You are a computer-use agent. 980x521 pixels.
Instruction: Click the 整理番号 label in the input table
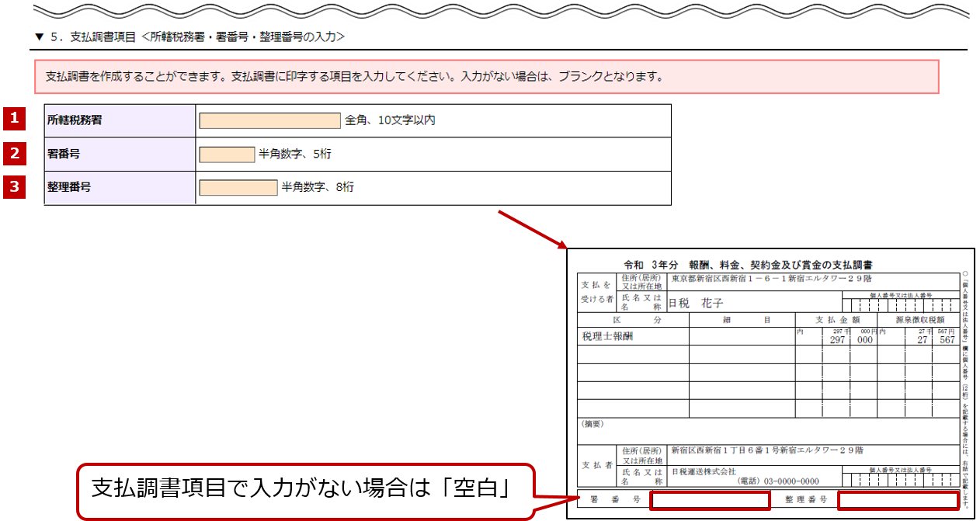[69, 188]
